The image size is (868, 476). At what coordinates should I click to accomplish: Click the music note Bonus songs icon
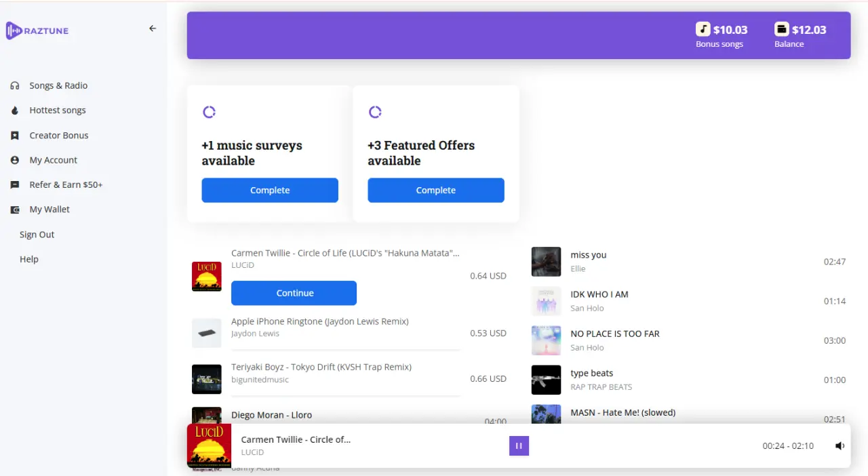coord(703,29)
